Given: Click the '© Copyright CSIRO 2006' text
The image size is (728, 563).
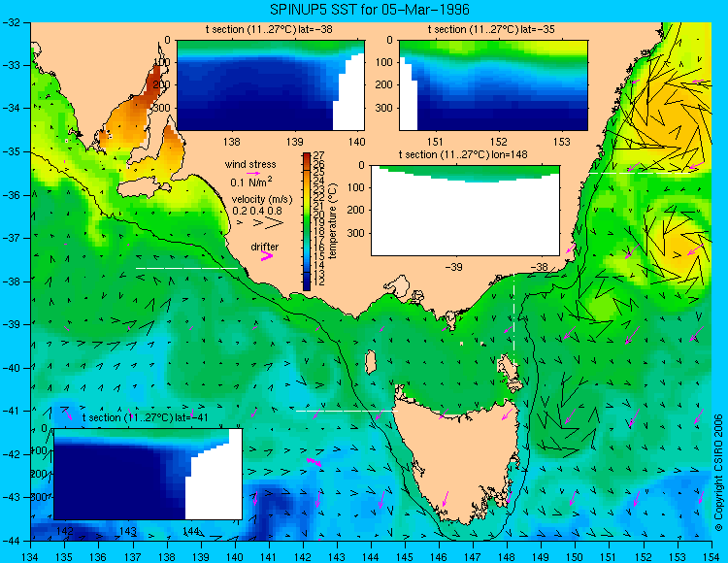Looking at the screenshot, I should 718,473.
